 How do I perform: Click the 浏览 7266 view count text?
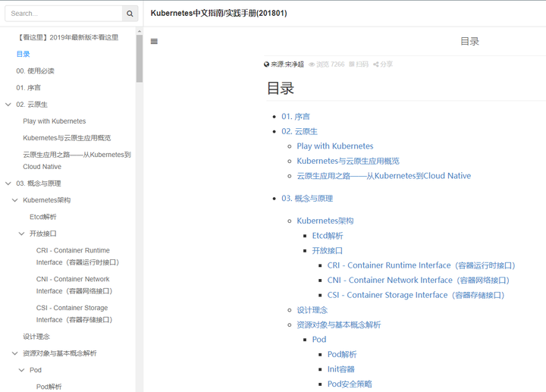(x=330, y=64)
